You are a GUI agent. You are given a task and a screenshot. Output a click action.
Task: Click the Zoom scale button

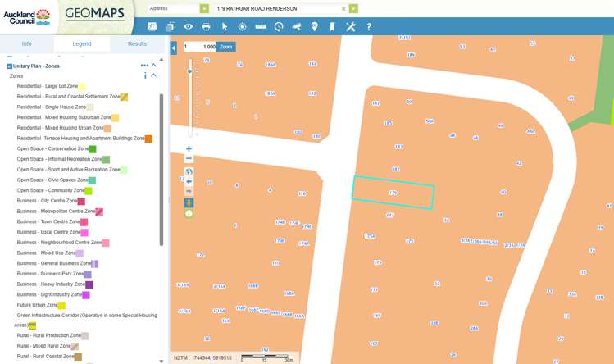pos(226,47)
